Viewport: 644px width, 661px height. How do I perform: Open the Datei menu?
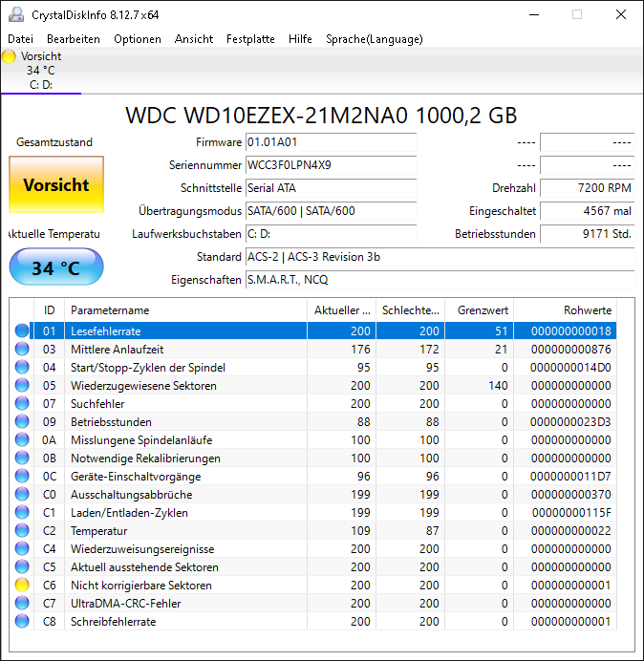tap(20, 39)
